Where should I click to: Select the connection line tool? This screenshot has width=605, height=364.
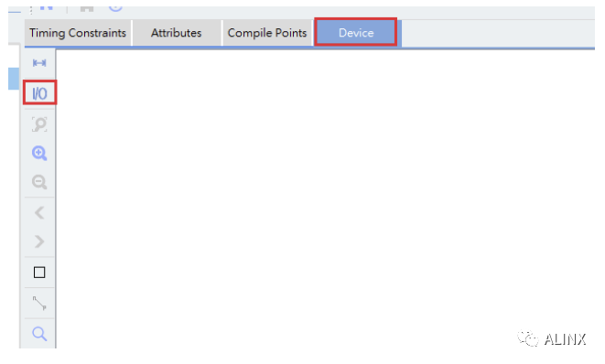tap(39, 303)
